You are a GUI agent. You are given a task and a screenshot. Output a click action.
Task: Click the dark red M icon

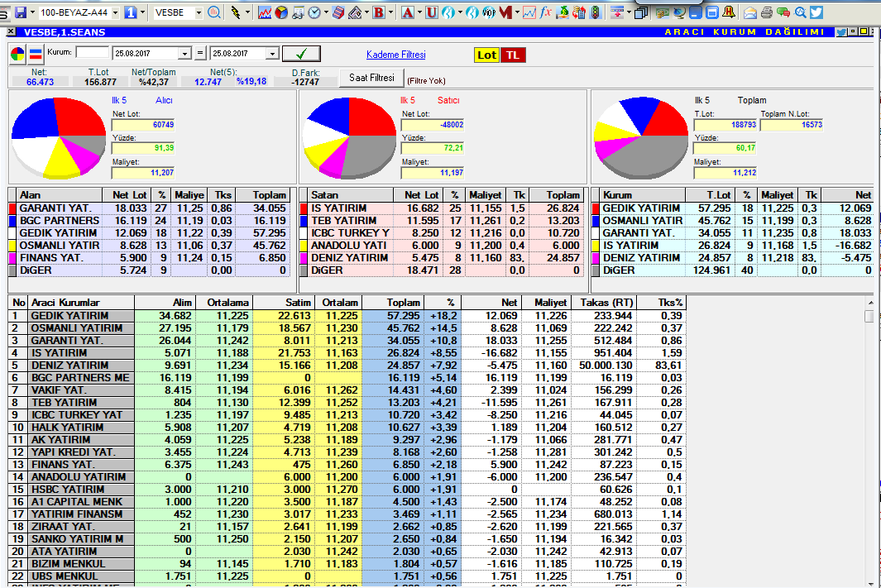505,12
